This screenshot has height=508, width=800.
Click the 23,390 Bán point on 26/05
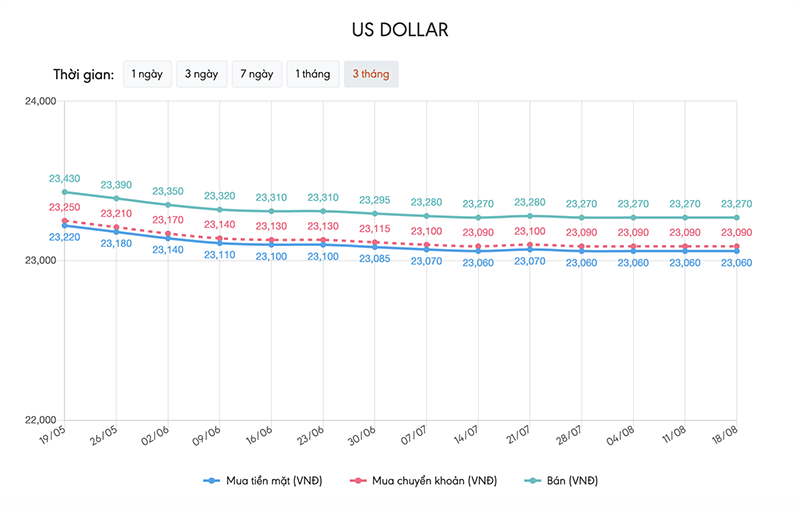click(x=116, y=198)
